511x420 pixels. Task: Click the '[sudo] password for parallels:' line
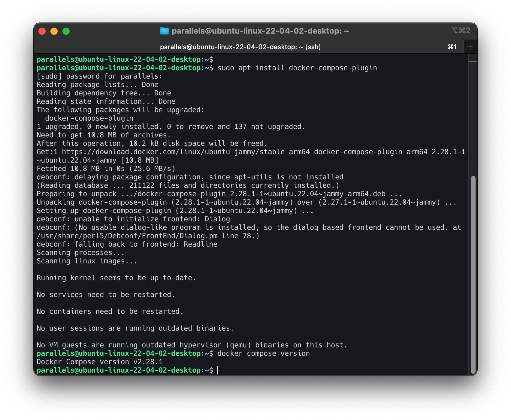coord(99,76)
